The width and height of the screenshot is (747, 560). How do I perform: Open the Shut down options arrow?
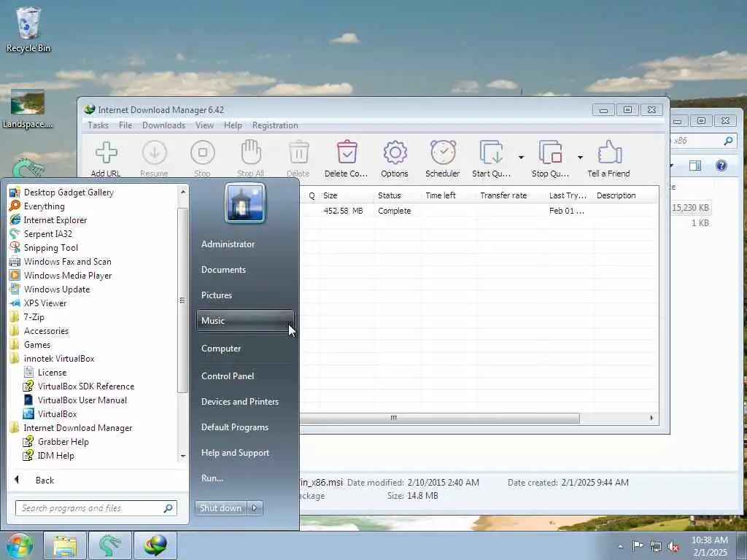point(255,508)
